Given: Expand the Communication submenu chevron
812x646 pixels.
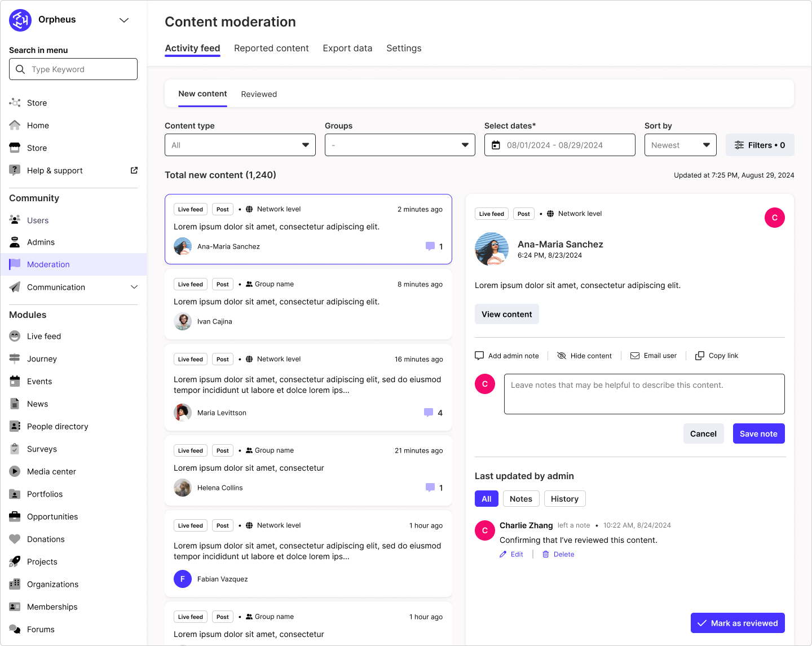Looking at the screenshot, I should (134, 287).
